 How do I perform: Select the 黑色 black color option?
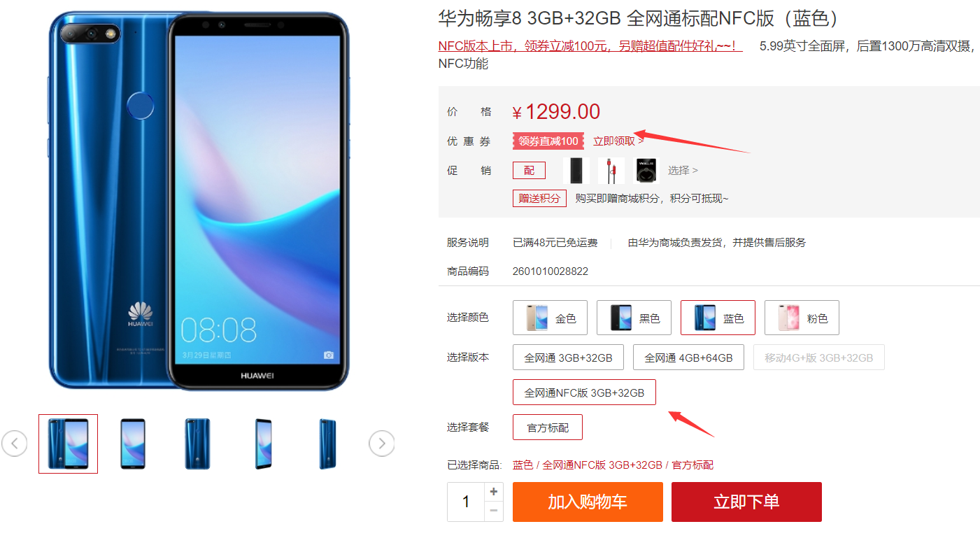(x=634, y=318)
